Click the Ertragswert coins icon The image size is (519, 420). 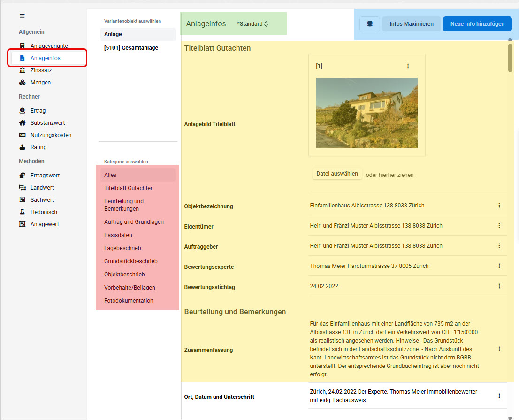coord(22,176)
